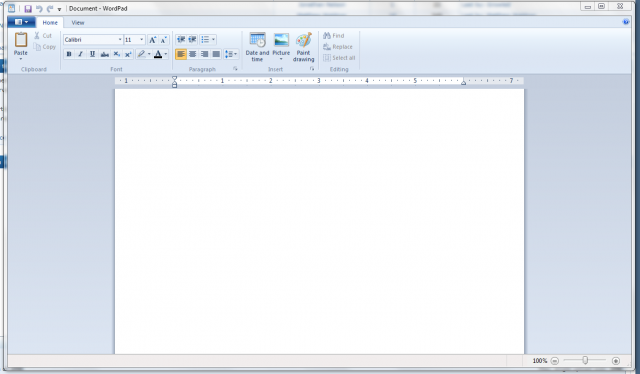Align text left
Screen dimensions: 640x374
(181, 54)
